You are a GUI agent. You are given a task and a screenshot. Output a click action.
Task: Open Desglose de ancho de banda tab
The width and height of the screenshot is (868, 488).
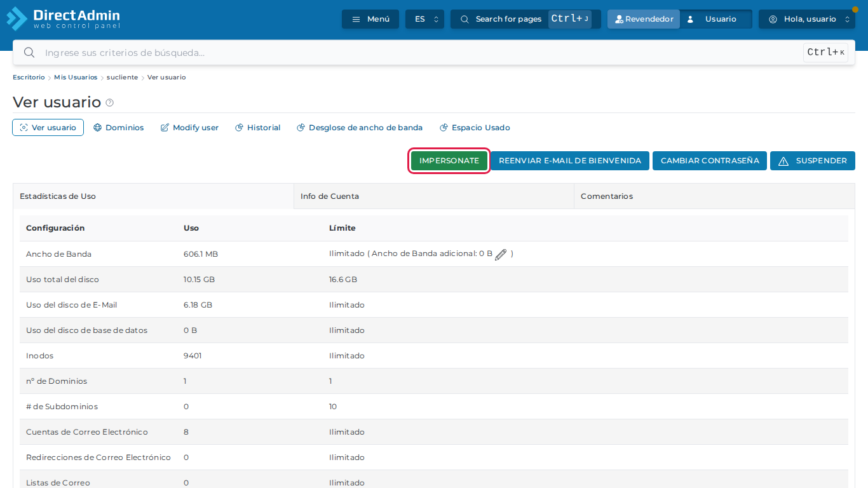[x=360, y=128]
